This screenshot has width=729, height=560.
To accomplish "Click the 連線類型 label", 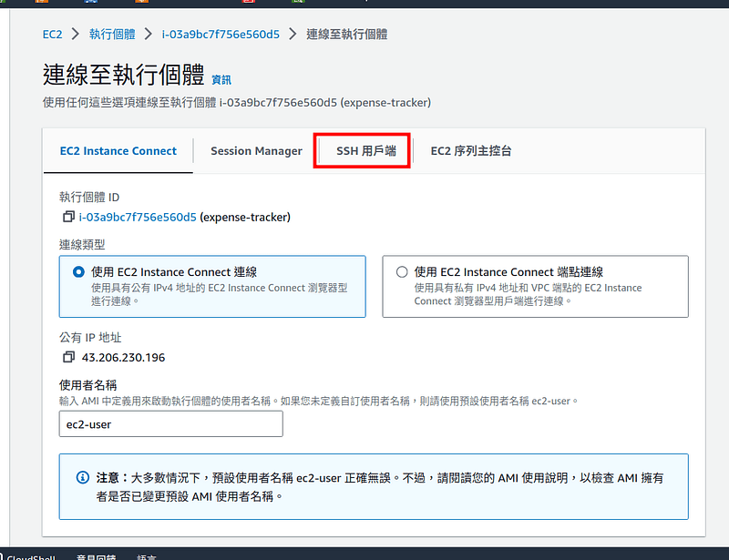I will pos(82,244).
